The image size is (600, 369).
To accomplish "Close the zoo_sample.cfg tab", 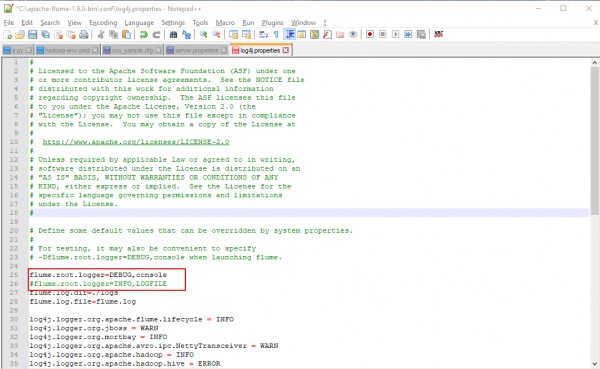I will coord(158,51).
